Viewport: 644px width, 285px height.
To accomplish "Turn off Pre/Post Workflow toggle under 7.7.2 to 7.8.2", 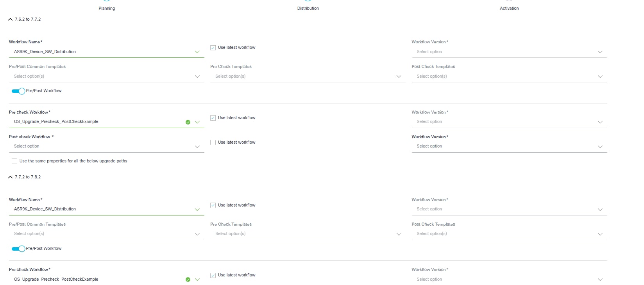I will [18, 249].
